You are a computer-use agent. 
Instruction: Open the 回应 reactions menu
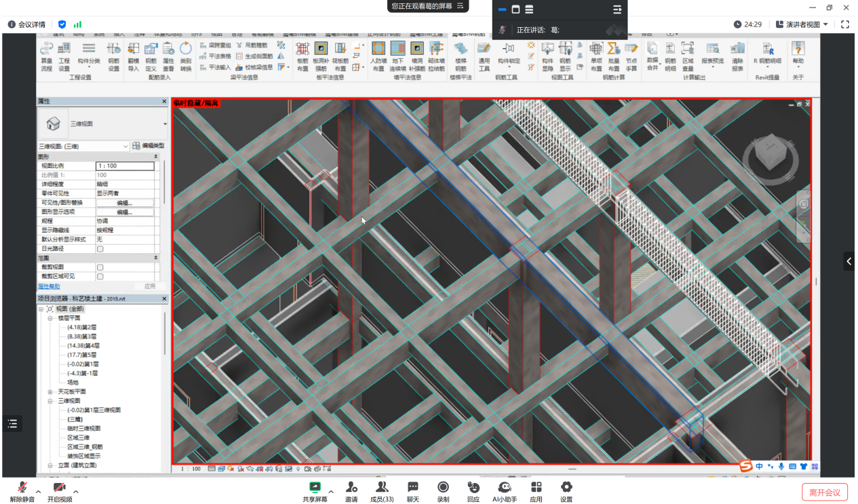click(473, 492)
